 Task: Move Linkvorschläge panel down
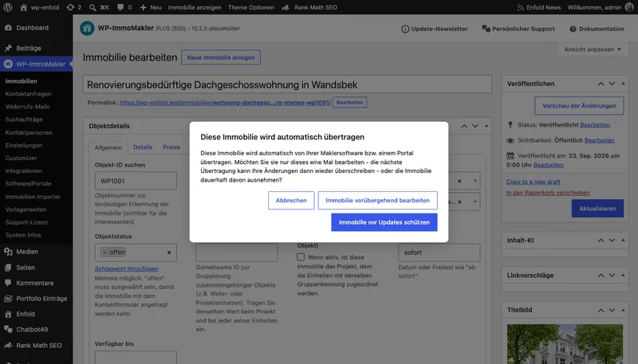click(x=612, y=275)
